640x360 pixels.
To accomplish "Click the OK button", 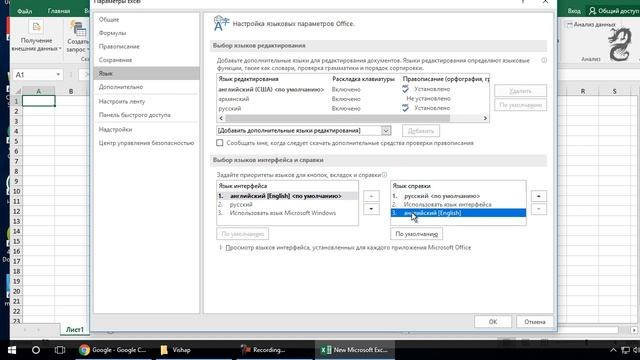I will pos(493,322).
